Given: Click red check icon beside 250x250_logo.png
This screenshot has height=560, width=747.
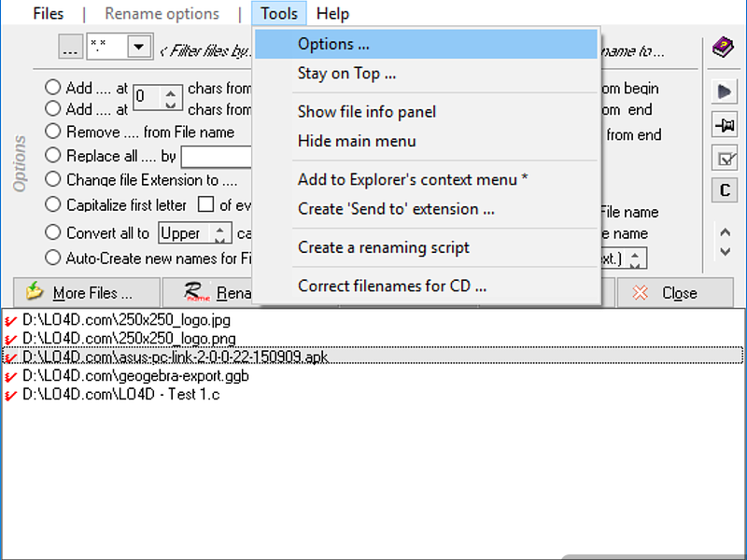Looking at the screenshot, I should 10,340.
